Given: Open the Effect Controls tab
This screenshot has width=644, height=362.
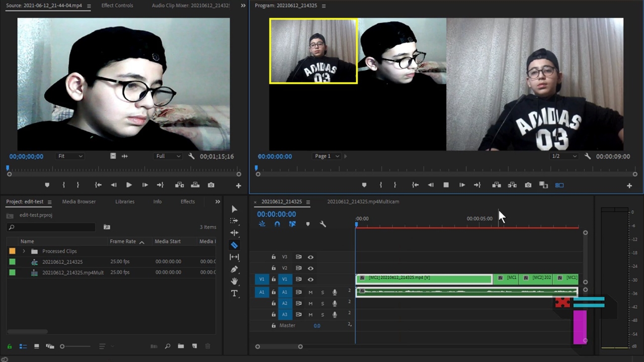Looking at the screenshot, I should click(x=117, y=6).
